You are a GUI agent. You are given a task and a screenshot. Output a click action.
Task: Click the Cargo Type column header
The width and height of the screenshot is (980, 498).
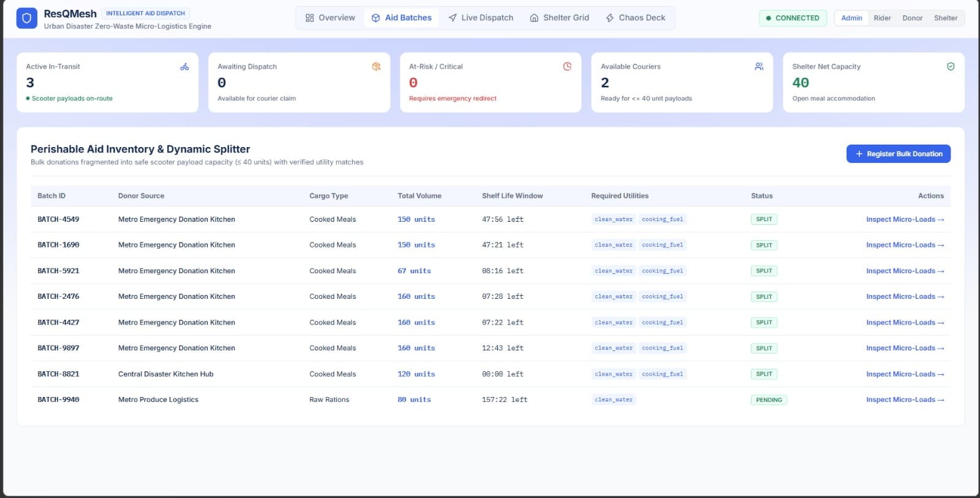coord(328,196)
